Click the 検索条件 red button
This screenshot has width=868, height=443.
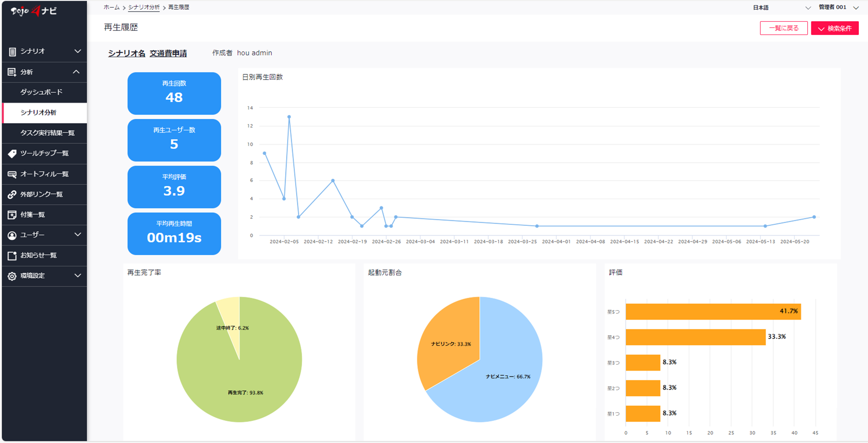coord(835,28)
